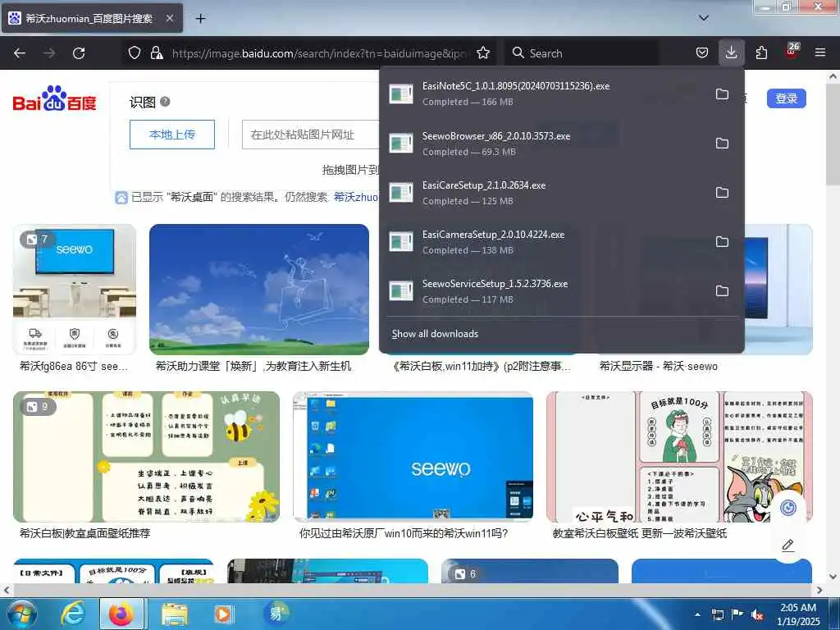Image resolution: width=840 pixels, height=630 pixels.
Task: Click the floating pencil feedback icon
Action: point(788,546)
